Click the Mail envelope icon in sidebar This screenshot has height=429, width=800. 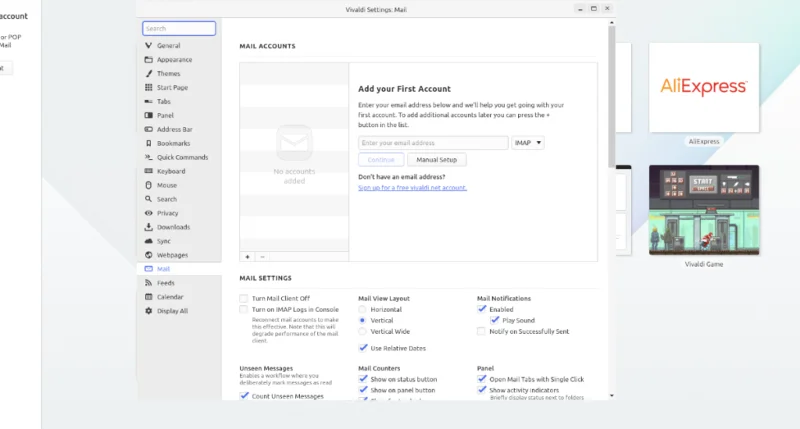pos(148,269)
